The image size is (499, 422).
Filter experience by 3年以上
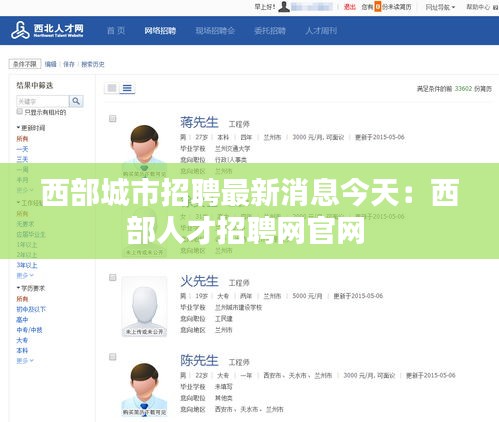pyautogui.click(x=27, y=265)
